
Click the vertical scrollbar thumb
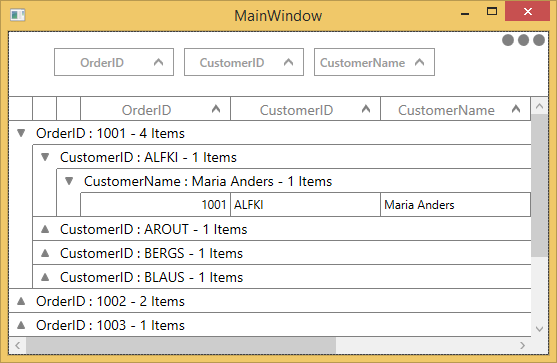tap(539, 185)
